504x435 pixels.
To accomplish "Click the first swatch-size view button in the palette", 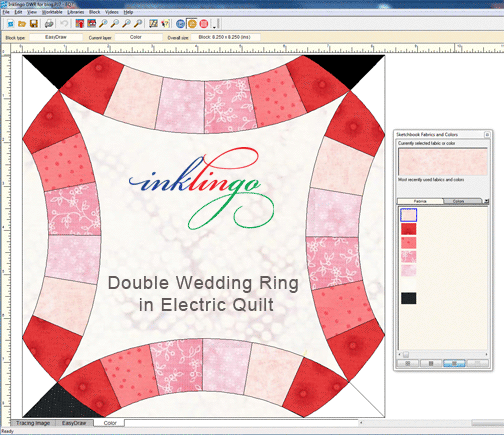I will click(x=408, y=363).
